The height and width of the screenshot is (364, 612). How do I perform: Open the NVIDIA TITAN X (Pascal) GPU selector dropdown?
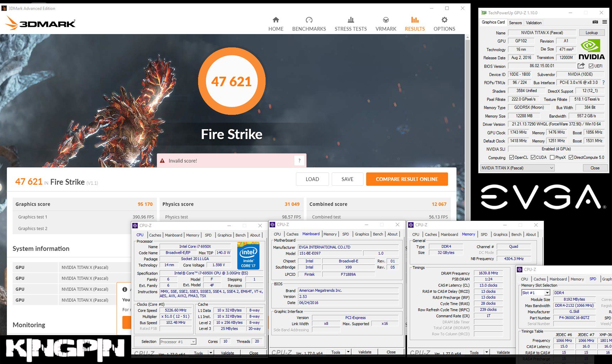517,168
